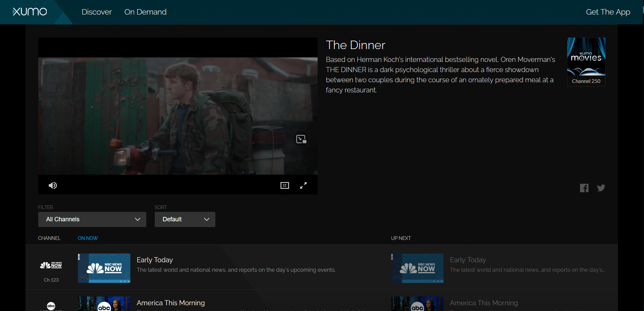The image size is (644, 311).
Task: Select Early Today thumbnail under On Now
Action: (104, 268)
